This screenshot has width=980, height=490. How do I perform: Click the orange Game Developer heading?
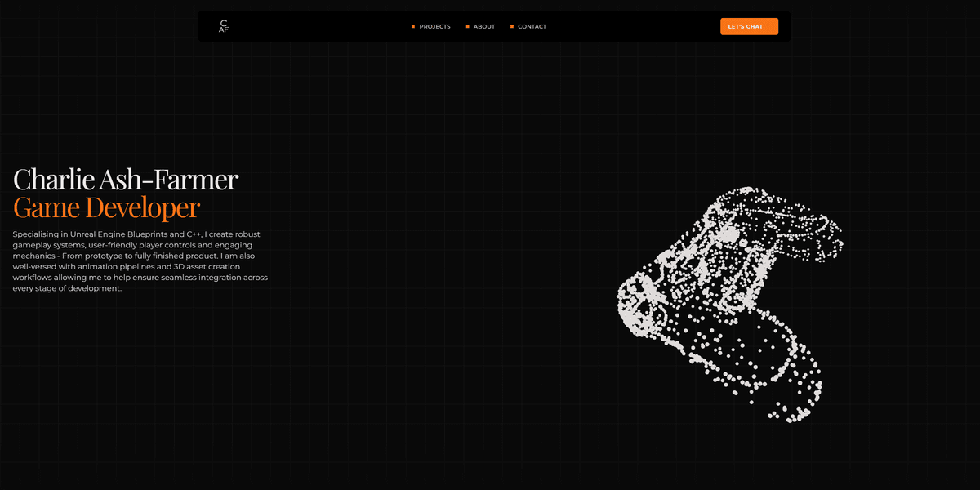pyautogui.click(x=106, y=207)
